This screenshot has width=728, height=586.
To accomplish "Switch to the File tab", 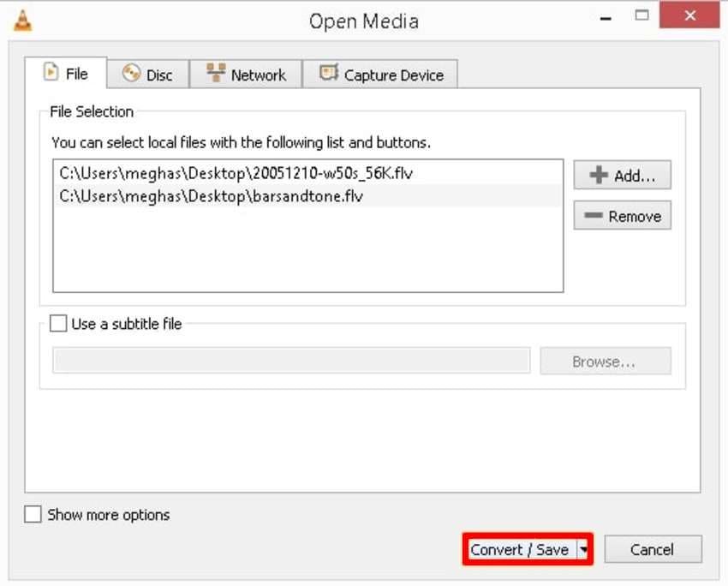I will [x=66, y=73].
